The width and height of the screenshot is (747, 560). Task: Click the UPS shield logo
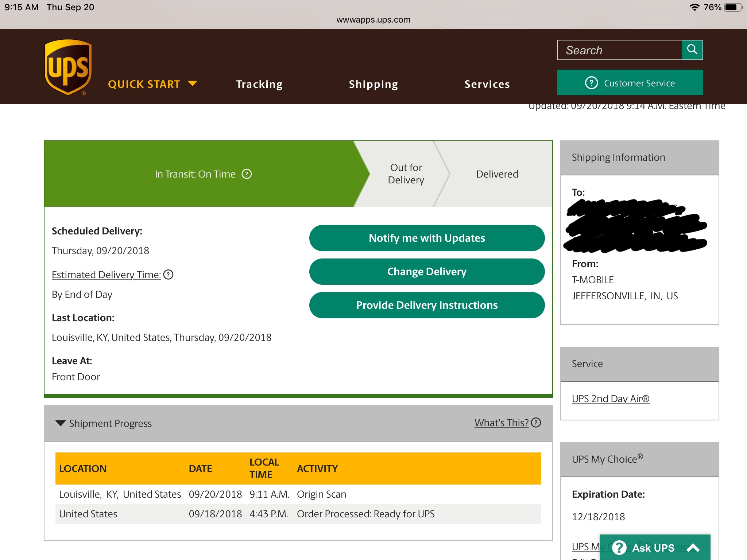pos(68,67)
